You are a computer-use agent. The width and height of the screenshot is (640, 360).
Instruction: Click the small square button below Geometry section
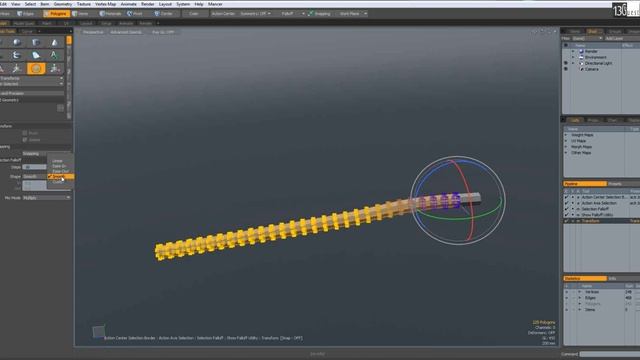coord(60,108)
